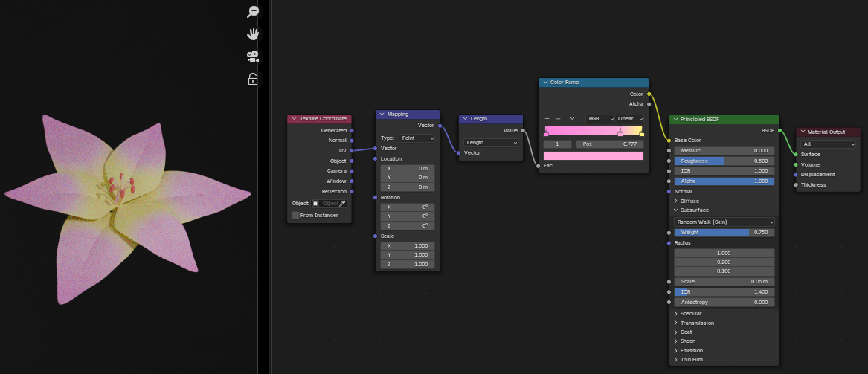Click the Base Color input socket

[669, 140]
